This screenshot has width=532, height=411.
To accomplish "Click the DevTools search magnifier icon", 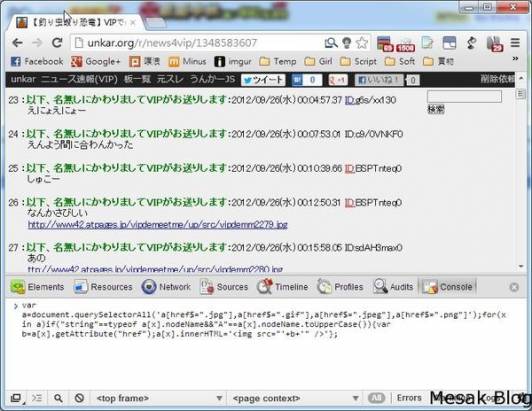I will point(58,397).
